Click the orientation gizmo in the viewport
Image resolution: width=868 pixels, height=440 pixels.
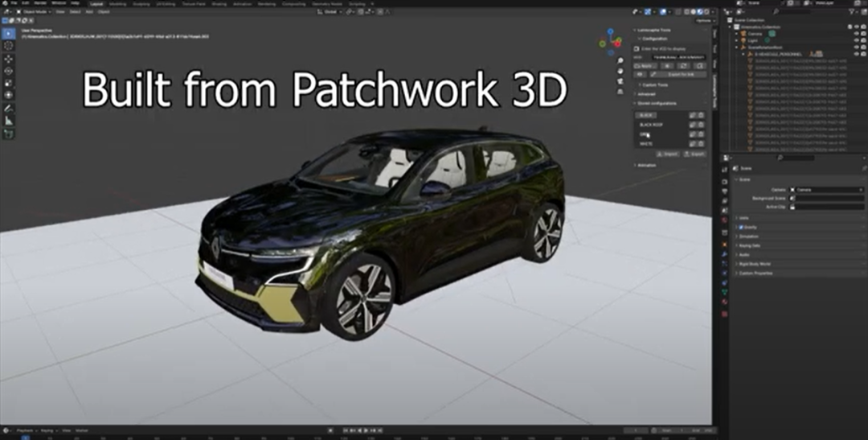(611, 42)
